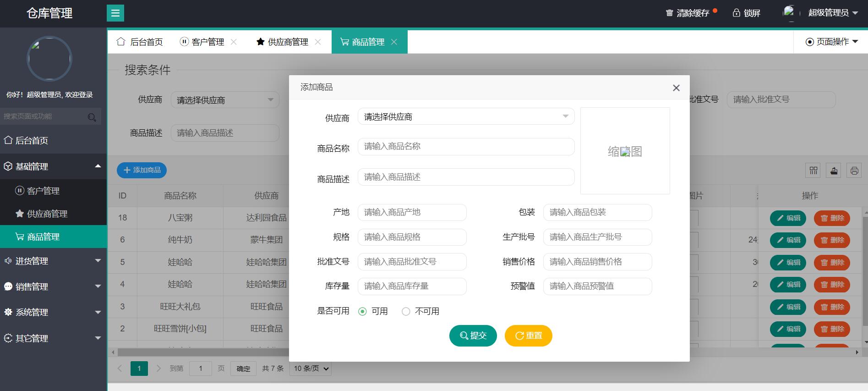This screenshot has height=391, width=868.
Task: Click the 添加商品 button above the table
Action: tap(142, 170)
